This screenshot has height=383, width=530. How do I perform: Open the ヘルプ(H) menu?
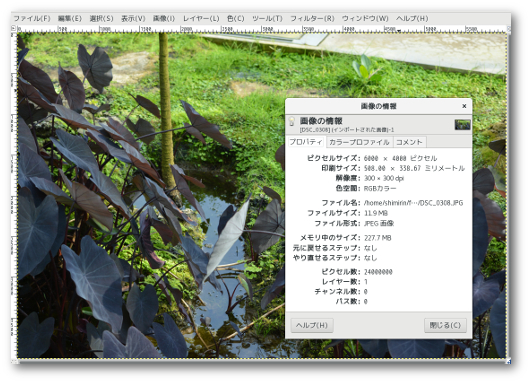pos(412,18)
